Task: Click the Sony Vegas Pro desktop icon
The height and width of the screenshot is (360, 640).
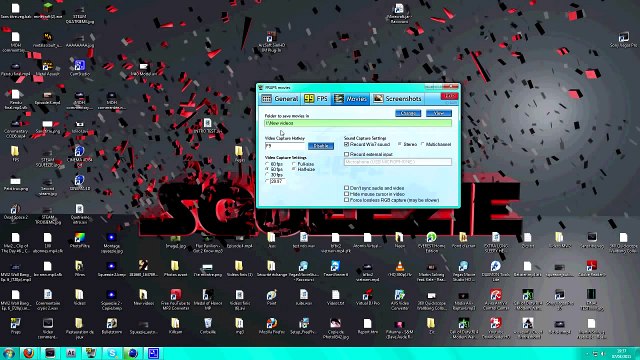Action: 623,38
